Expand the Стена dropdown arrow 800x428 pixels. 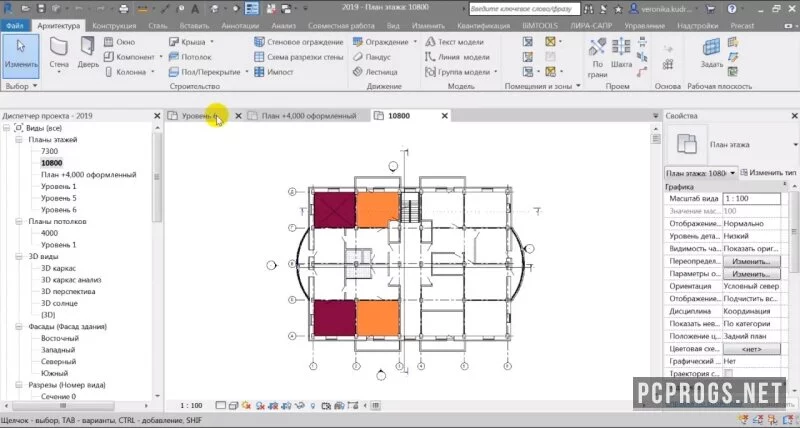59,72
